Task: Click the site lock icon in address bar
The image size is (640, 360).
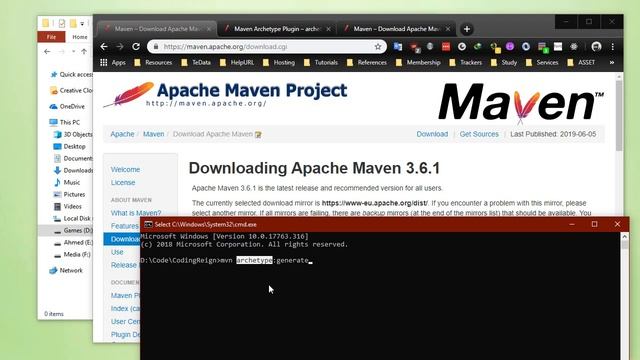Action: (x=156, y=47)
